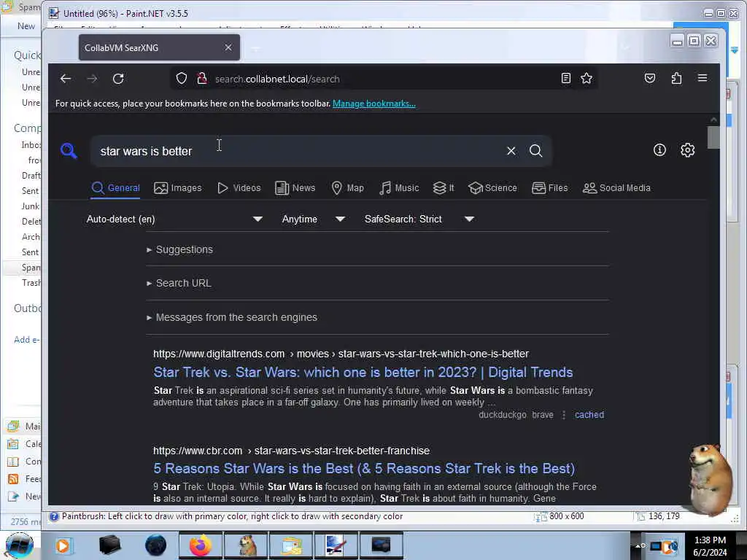747x560 pixels.
Task: Open the Firefox hamburger menu
Action: click(703, 78)
